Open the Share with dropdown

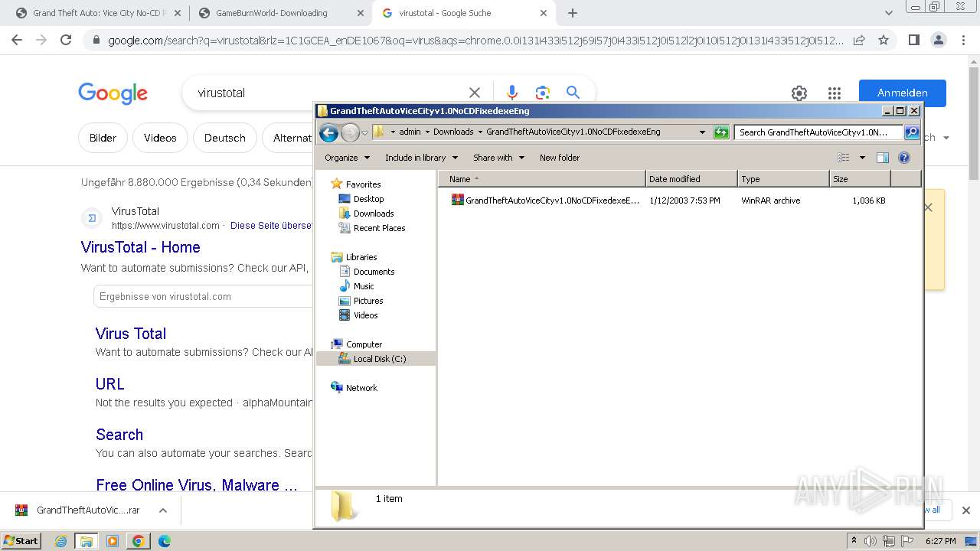(x=498, y=158)
